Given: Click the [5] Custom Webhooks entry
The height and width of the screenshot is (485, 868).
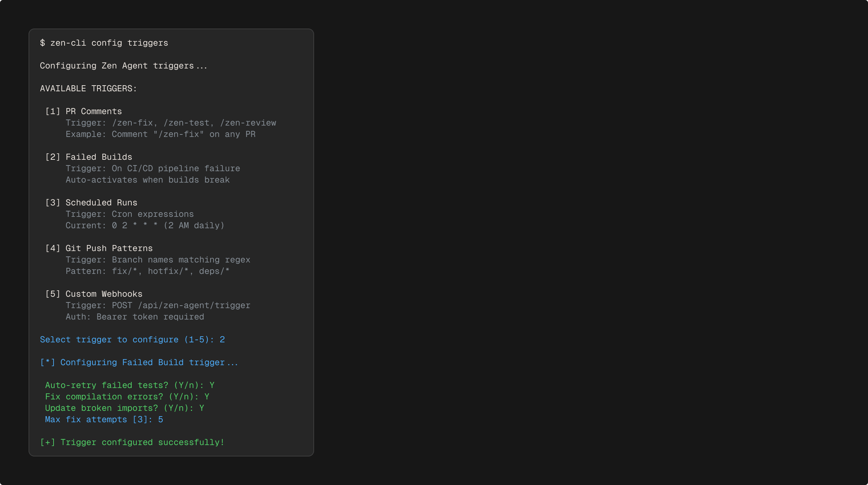Looking at the screenshot, I should pos(94,294).
